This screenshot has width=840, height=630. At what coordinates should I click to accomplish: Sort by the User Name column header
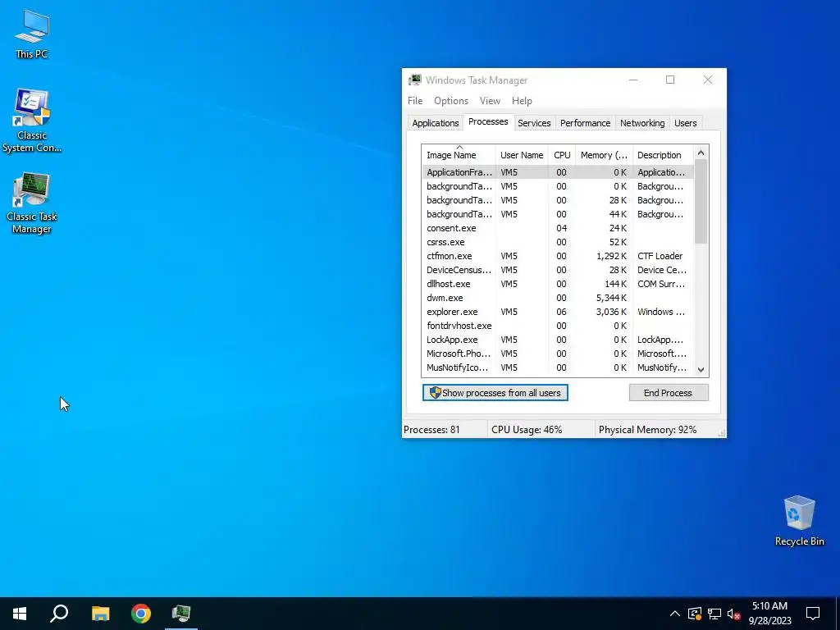[x=522, y=155]
